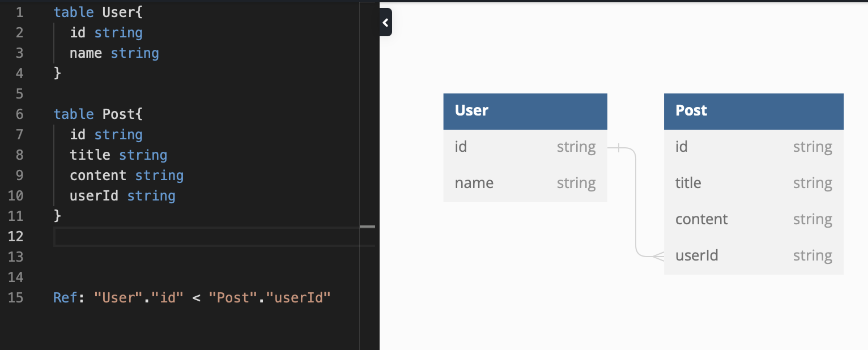Screen dimensions: 868x350
Task: Click the "Post"."userId" text in the Ref line
Action: tap(269, 297)
